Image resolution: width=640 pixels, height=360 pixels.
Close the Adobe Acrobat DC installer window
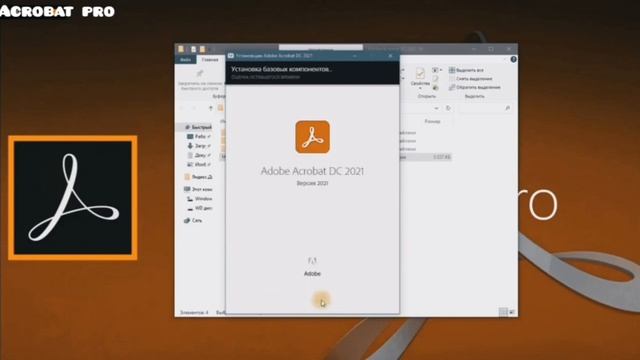390,56
